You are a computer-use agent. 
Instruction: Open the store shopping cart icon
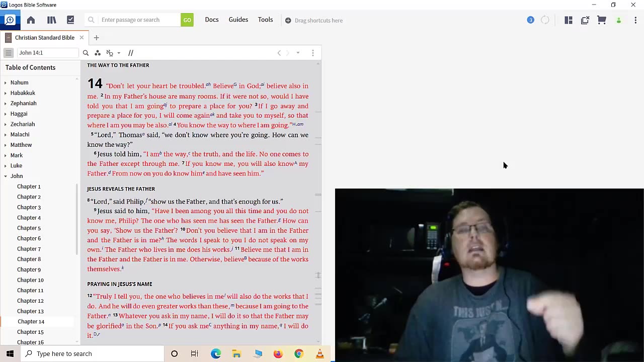point(602,20)
